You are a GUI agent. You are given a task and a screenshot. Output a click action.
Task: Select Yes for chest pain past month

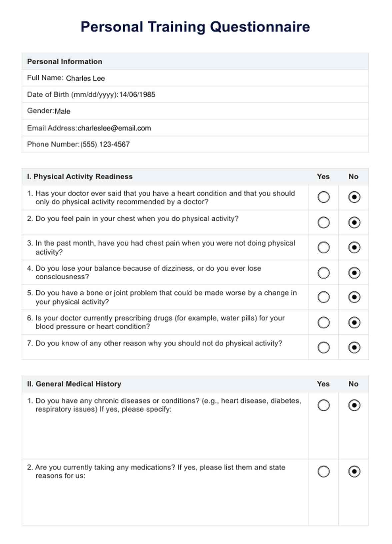click(323, 248)
